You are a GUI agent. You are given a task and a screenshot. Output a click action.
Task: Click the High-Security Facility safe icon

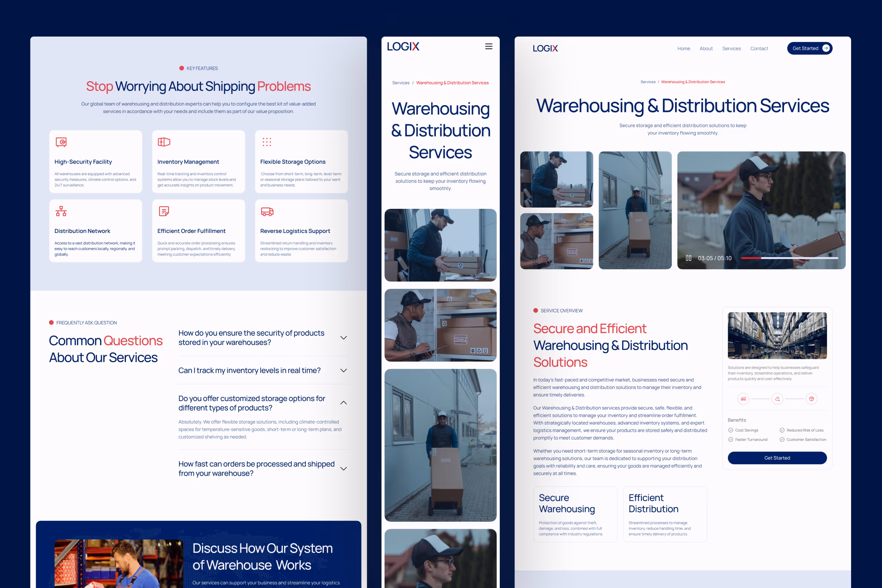coord(61,142)
